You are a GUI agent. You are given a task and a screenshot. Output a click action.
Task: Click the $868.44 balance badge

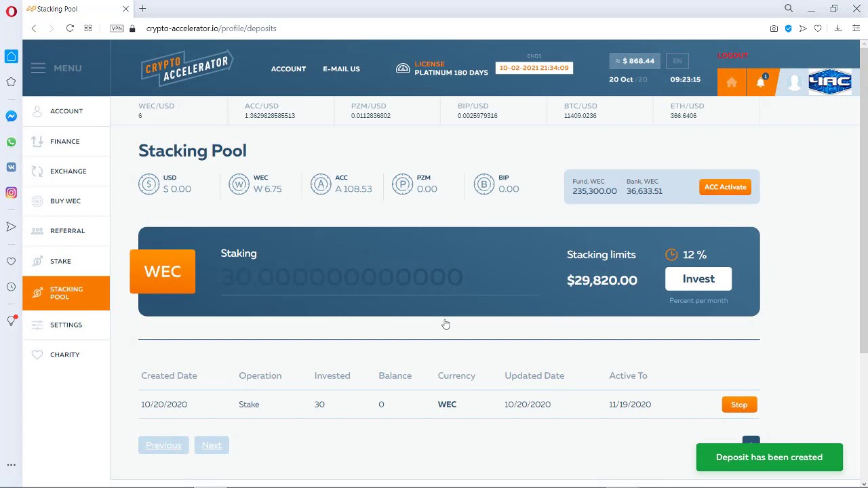[635, 61]
